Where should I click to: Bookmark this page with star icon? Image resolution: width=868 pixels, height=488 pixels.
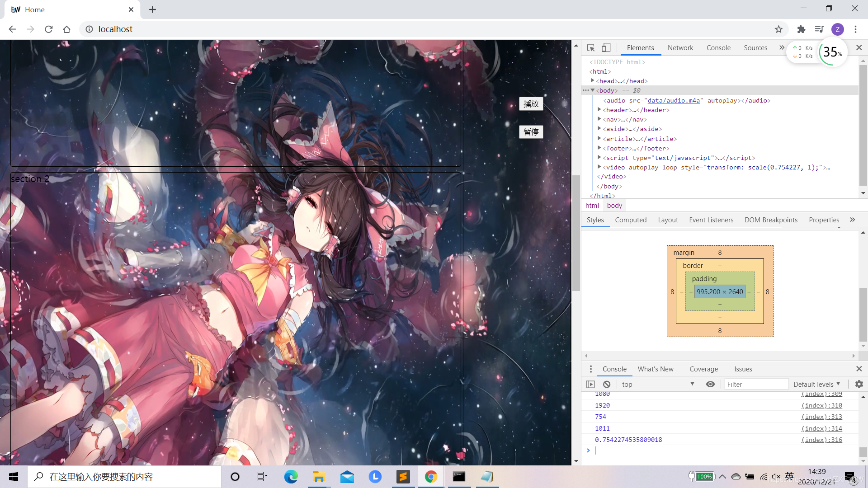click(x=778, y=29)
